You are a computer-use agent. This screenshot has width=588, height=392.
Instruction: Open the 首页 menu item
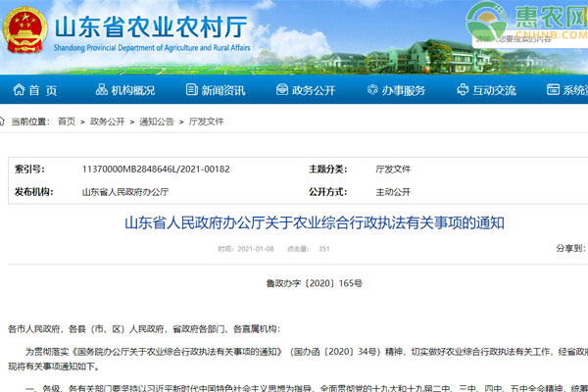[43, 90]
